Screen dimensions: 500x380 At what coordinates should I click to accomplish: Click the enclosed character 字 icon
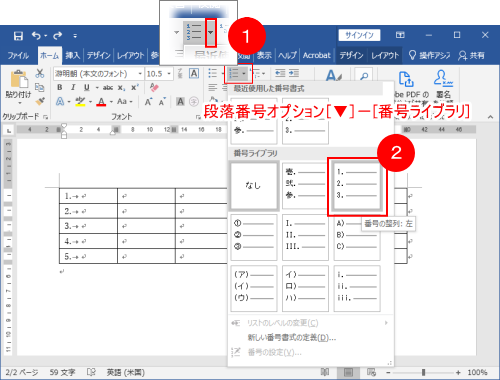tap(194, 101)
